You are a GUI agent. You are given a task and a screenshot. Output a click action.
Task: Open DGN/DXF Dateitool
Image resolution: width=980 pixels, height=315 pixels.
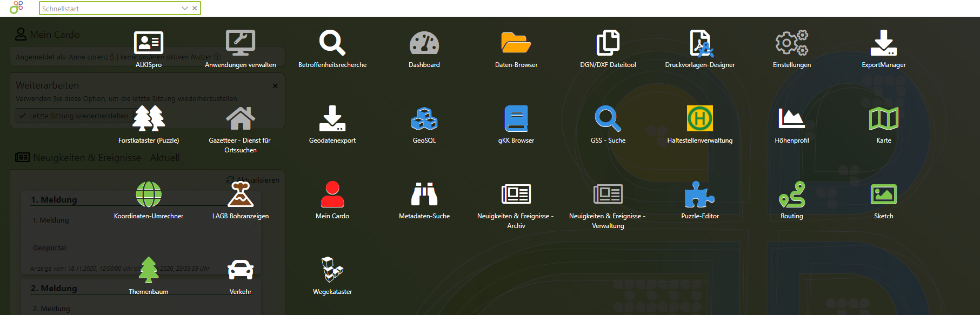pos(608,43)
